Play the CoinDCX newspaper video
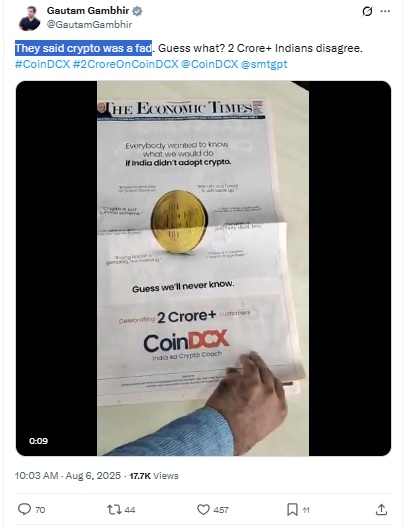Image resolution: width=418 pixels, height=528 pixels. (203, 268)
